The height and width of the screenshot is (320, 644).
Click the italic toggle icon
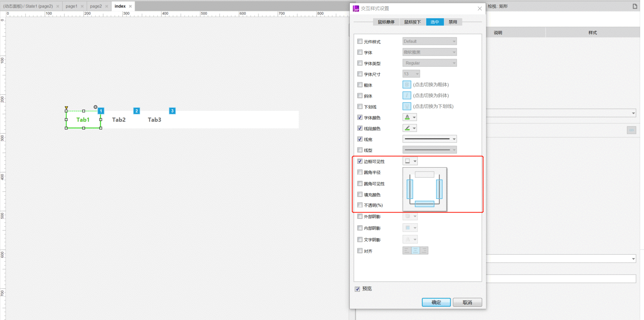click(407, 95)
